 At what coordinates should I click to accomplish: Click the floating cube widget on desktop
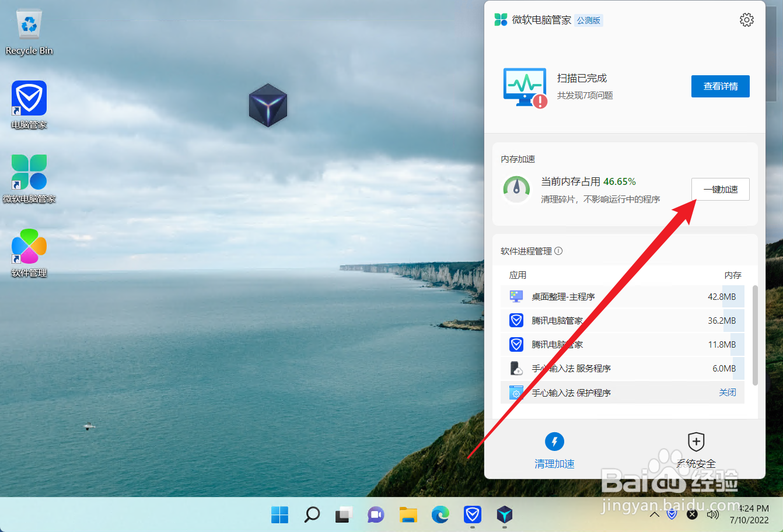[x=268, y=106]
